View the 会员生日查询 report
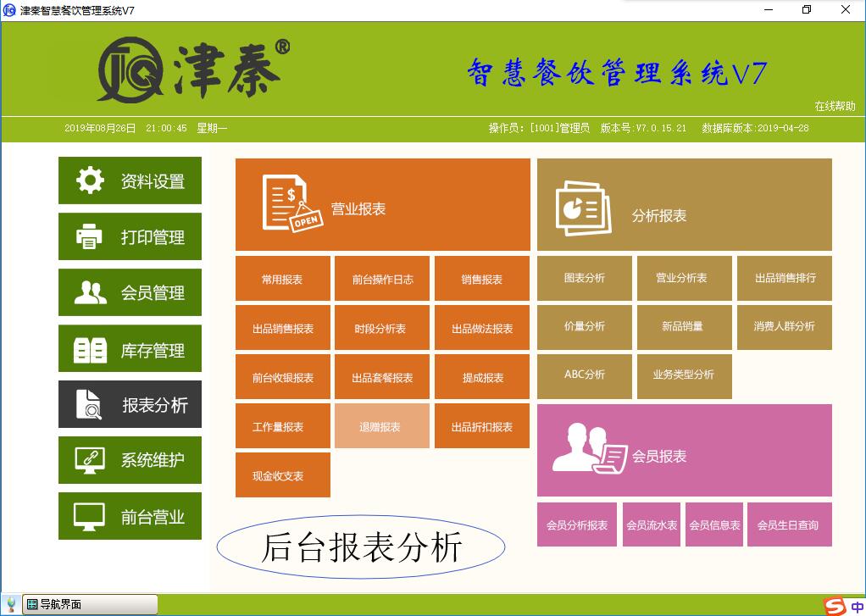 point(788,525)
